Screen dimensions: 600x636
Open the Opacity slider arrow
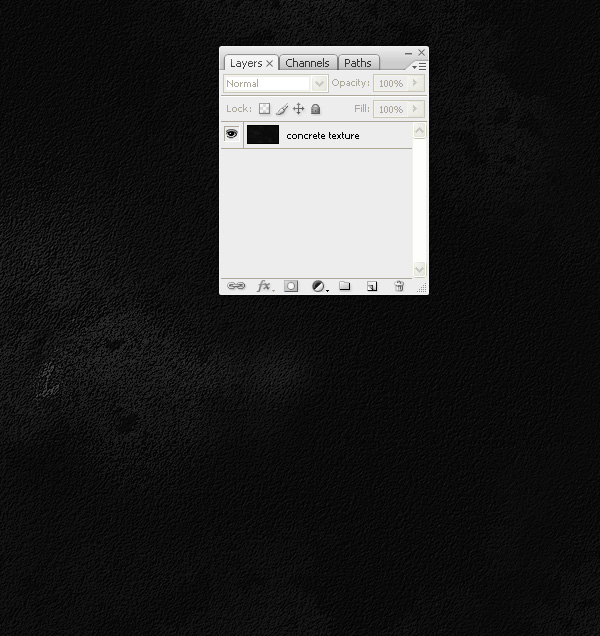(415, 83)
